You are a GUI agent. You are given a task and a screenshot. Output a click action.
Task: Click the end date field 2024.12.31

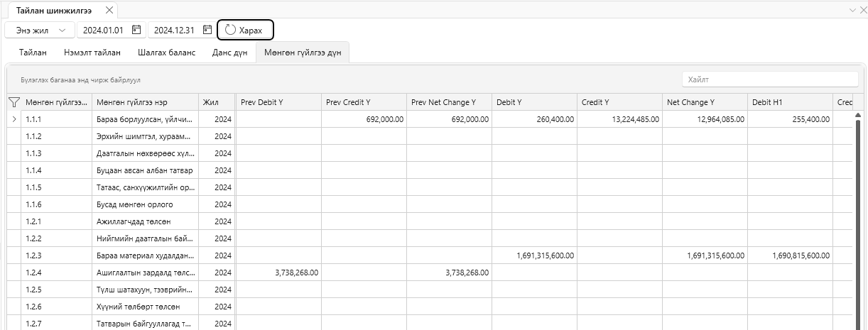pyautogui.click(x=174, y=30)
